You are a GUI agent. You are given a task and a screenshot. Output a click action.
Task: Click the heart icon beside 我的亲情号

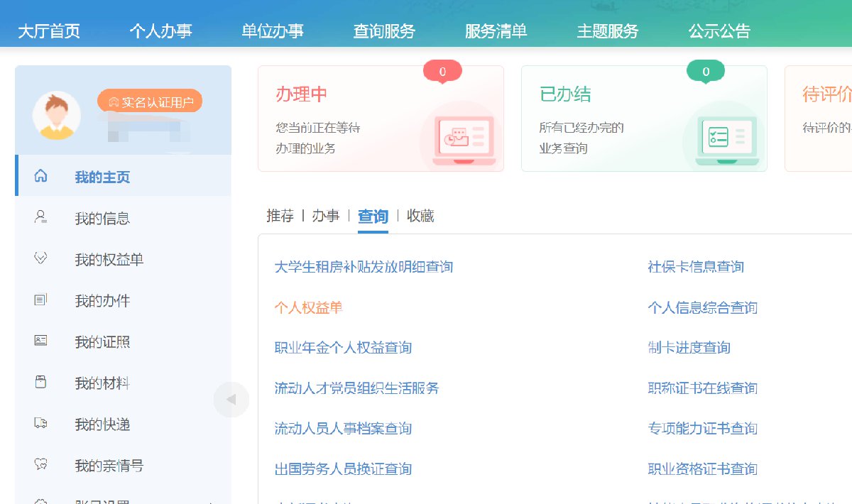tap(40, 465)
